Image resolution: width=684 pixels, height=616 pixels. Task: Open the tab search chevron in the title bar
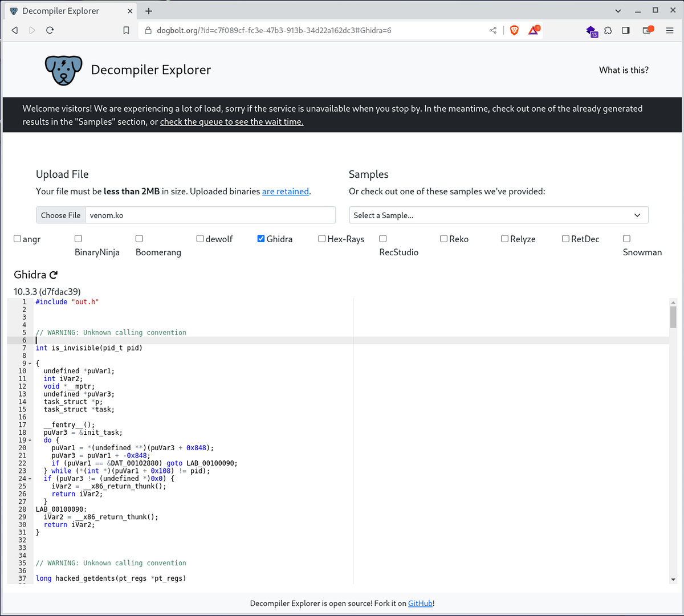tap(618, 11)
